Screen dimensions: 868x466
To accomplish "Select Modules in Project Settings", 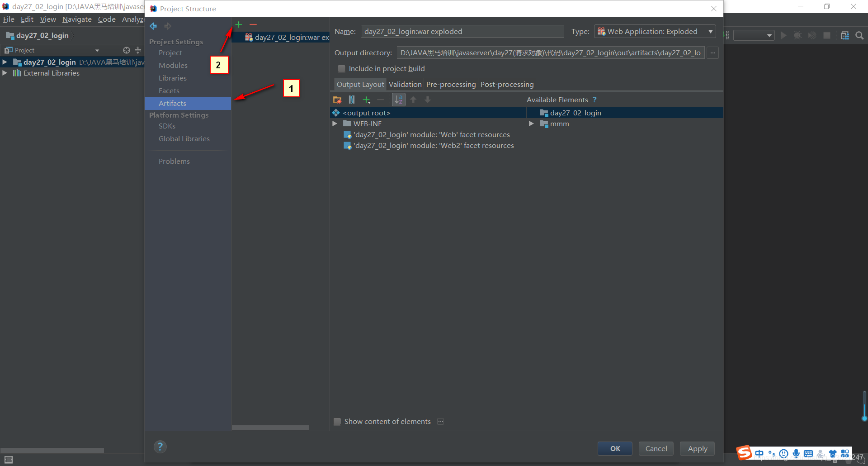I will coord(173,66).
